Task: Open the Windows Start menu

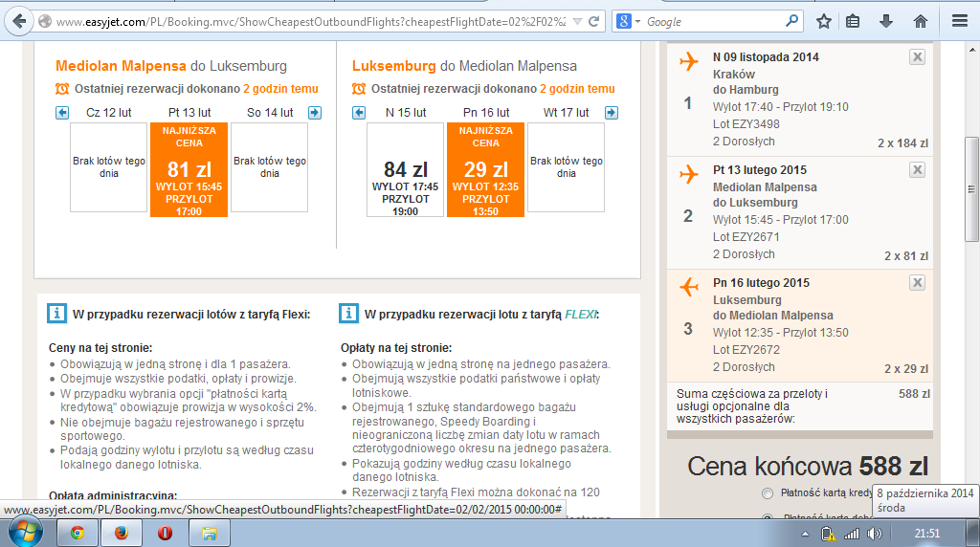Action: pyautogui.click(x=26, y=533)
